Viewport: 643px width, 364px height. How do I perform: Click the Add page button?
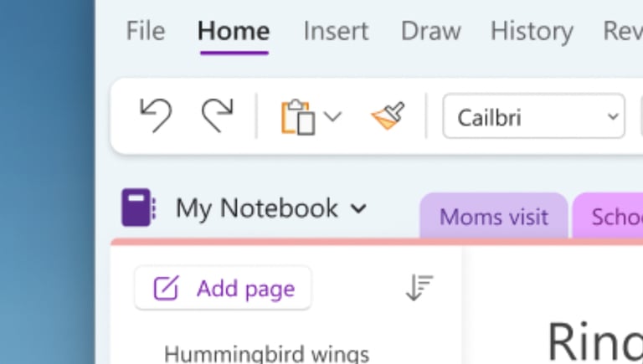click(223, 288)
